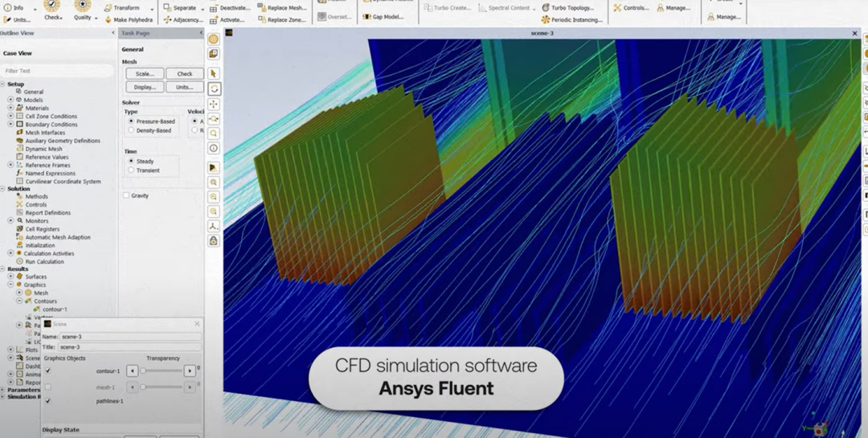Screen dimensions: 868x438
Task: Open the Spectral Content dropdown
Action: click(534, 8)
